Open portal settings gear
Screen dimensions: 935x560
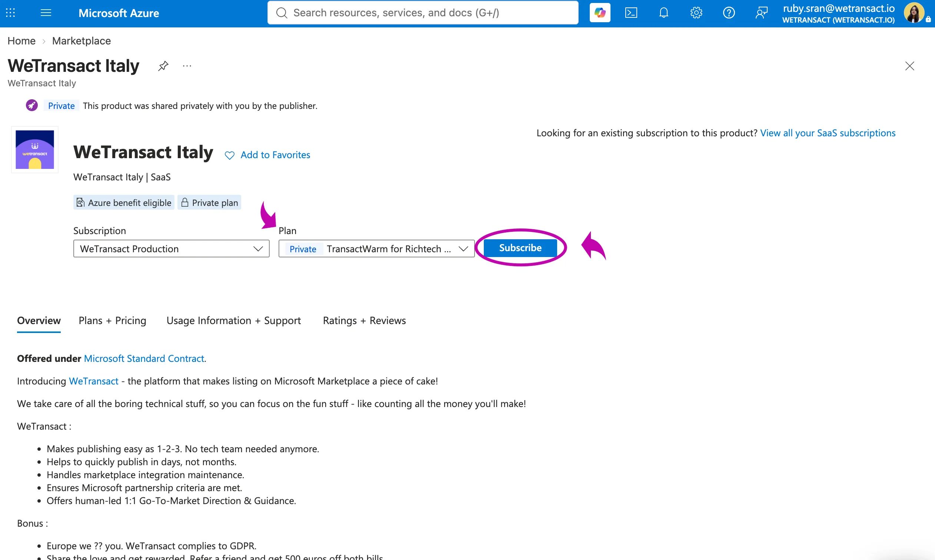696,13
